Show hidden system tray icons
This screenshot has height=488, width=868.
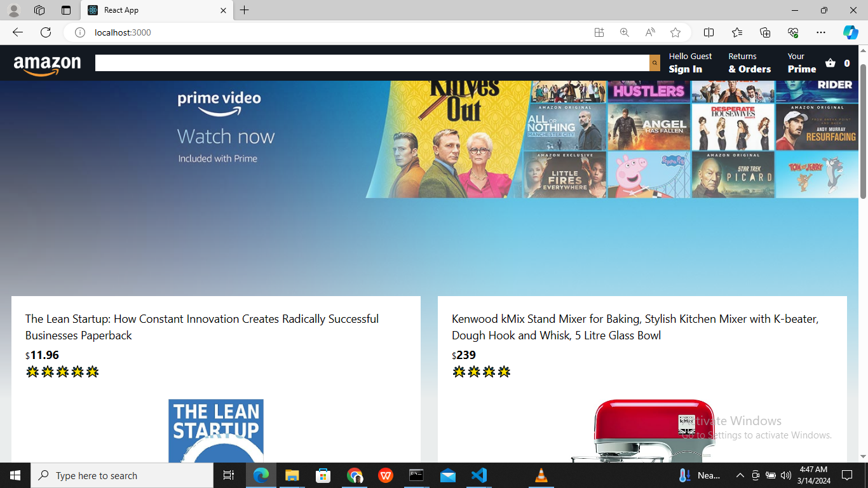740,475
